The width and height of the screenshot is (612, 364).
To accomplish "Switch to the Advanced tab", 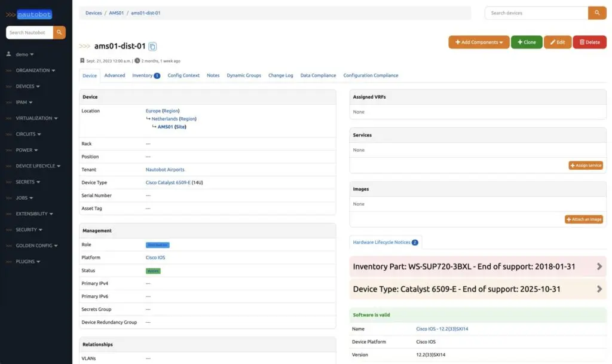I will [x=115, y=75].
